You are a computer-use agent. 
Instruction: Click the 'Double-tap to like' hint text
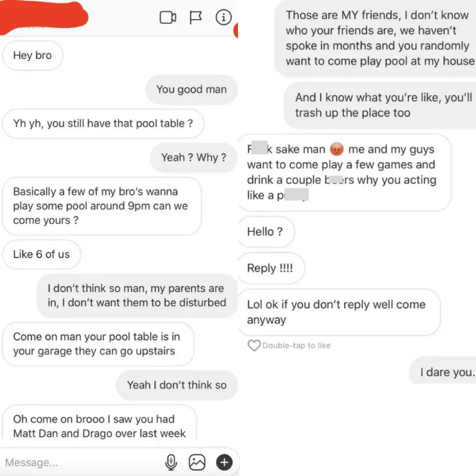pos(296,346)
